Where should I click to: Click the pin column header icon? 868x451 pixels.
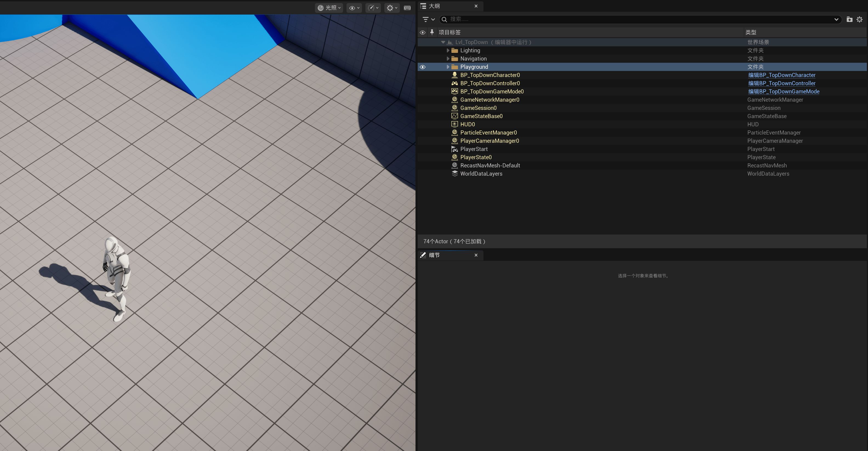coord(432,32)
